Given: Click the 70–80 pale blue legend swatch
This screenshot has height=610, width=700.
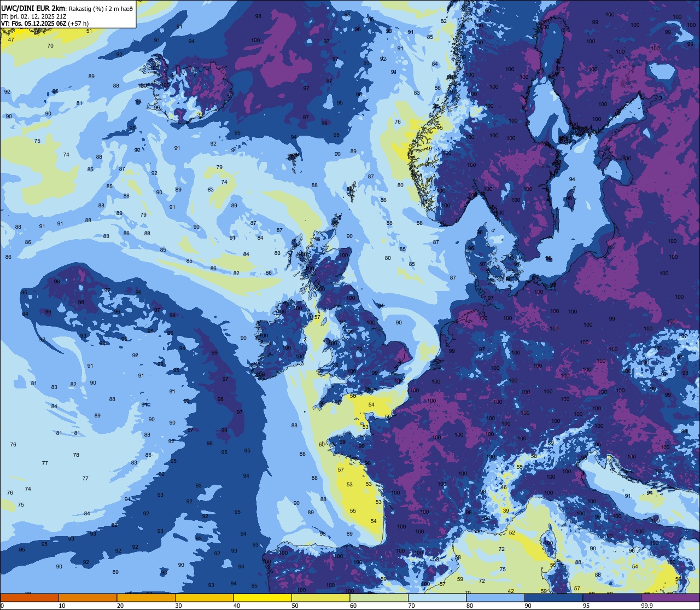Looking at the screenshot, I should click(437, 597).
